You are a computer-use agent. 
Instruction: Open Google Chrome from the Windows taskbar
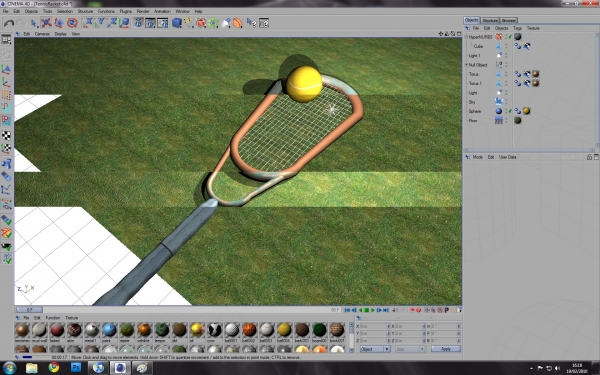coord(54,368)
